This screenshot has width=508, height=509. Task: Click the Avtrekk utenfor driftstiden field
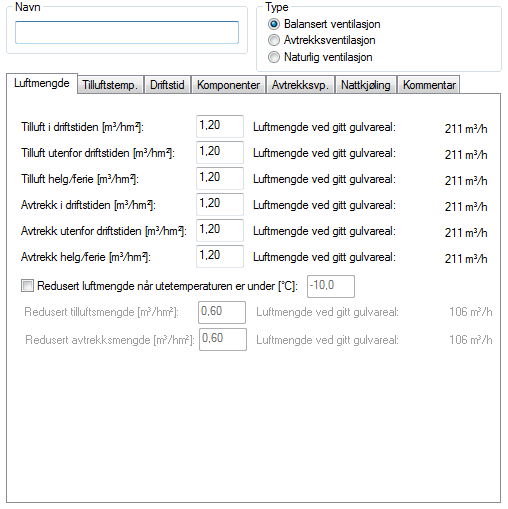[220, 230]
